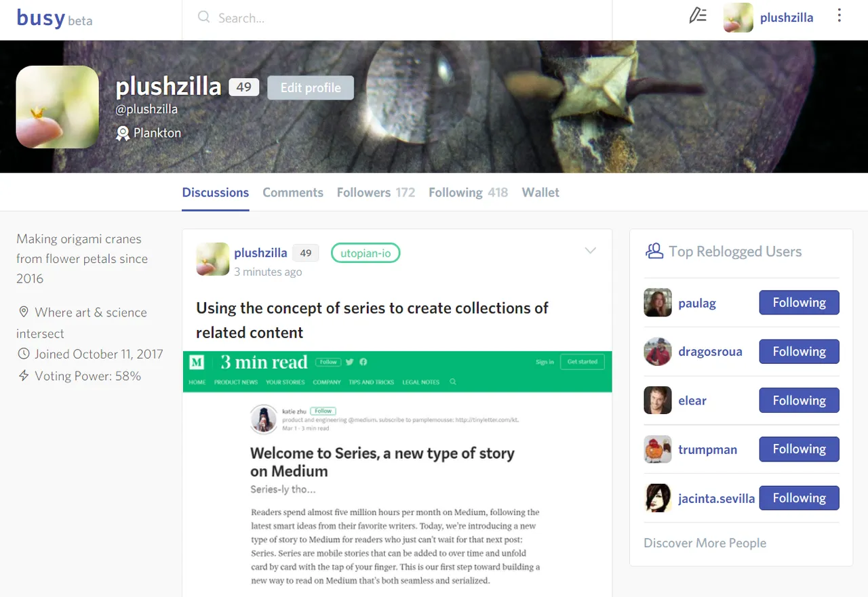The image size is (868, 597).
Task: Click the post reputation badge 49
Action: pyautogui.click(x=306, y=253)
